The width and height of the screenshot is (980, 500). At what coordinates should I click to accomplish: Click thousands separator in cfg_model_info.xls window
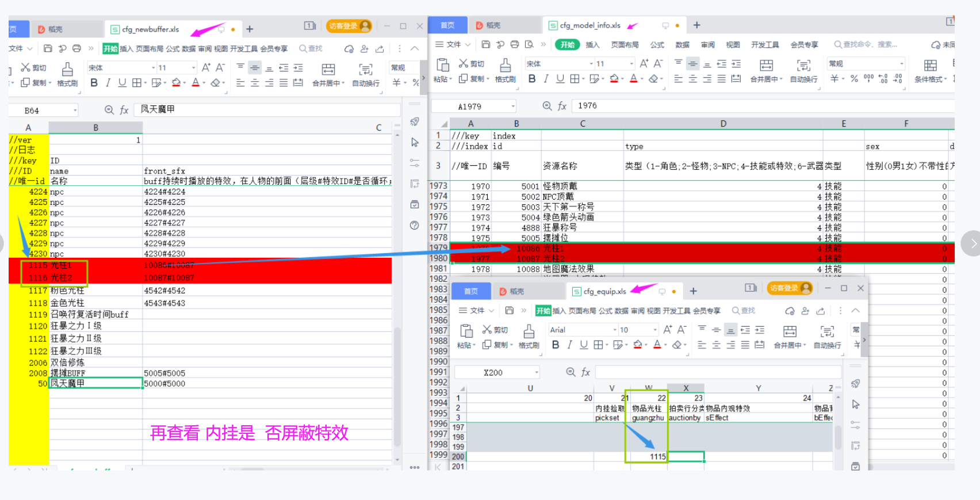868,79
